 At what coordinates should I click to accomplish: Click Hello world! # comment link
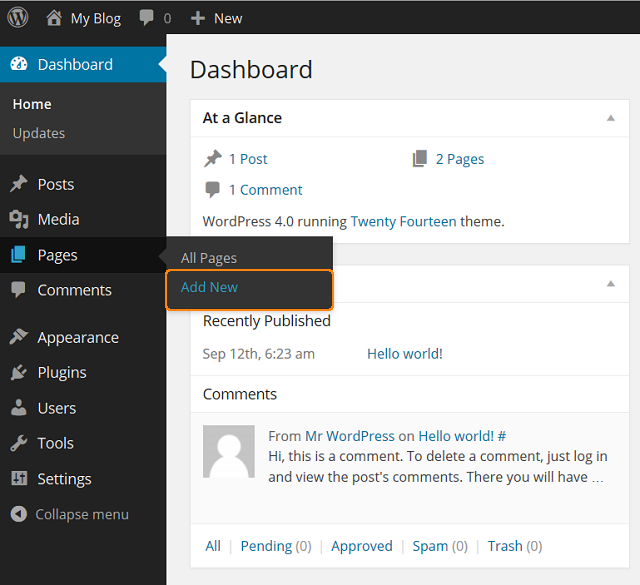(462, 436)
